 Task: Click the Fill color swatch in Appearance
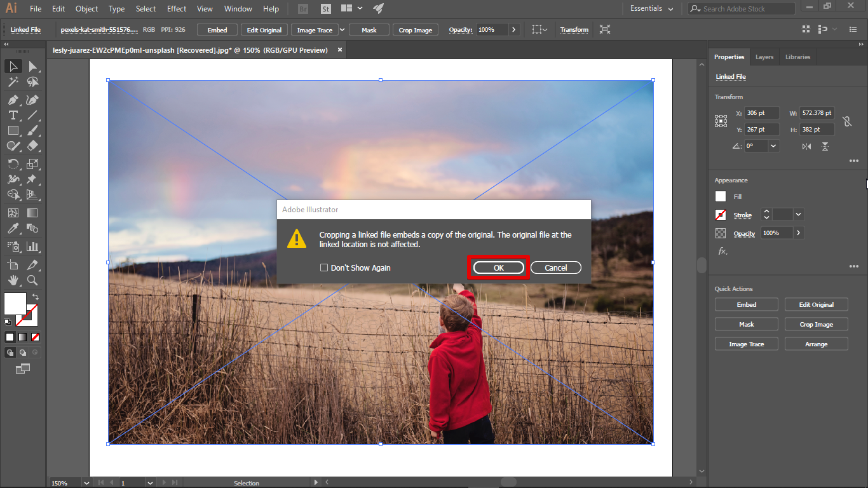pos(721,197)
